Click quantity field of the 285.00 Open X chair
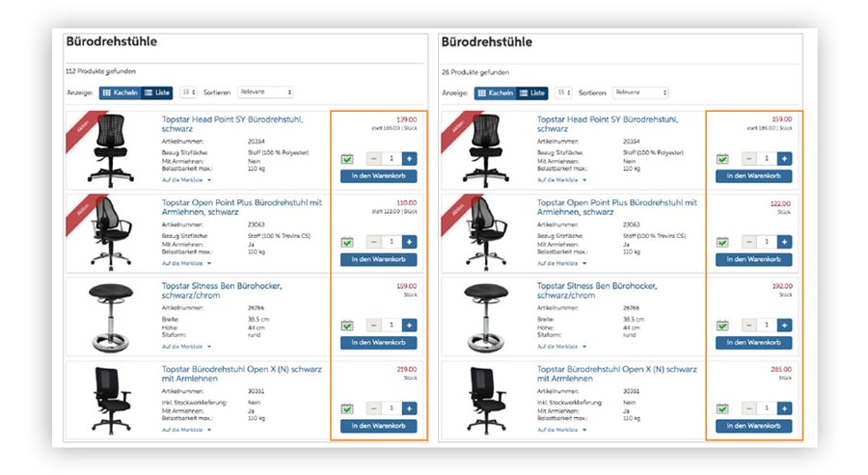868x475 pixels. pos(767,409)
